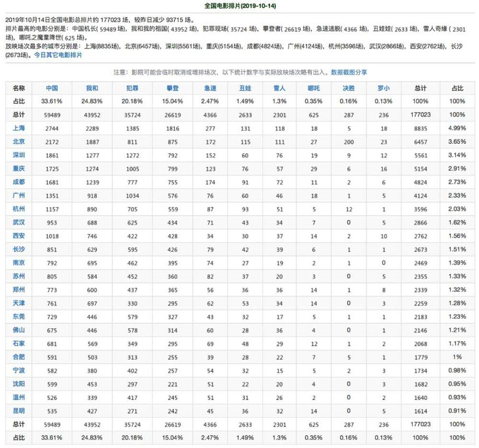Image resolution: width=479 pixels, height=448 pixels.
Task: Open the 苏州 city link
Action: tap(18, 276)
